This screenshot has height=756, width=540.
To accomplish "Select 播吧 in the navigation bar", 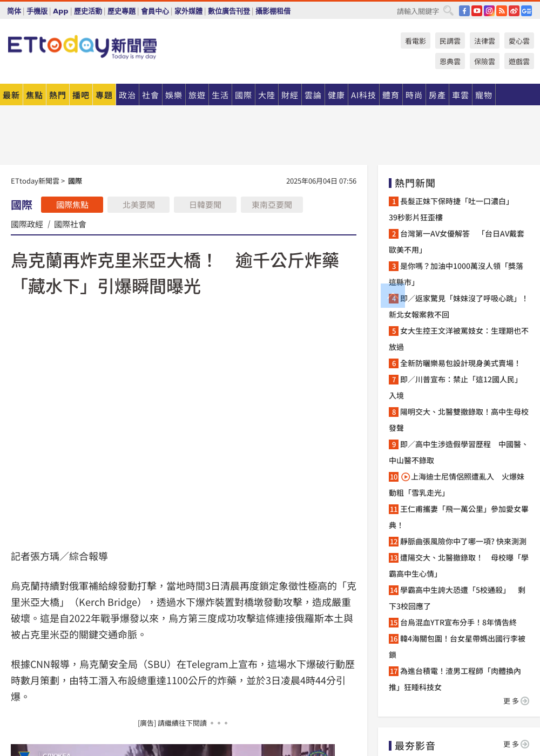I will tap(81, 95).
